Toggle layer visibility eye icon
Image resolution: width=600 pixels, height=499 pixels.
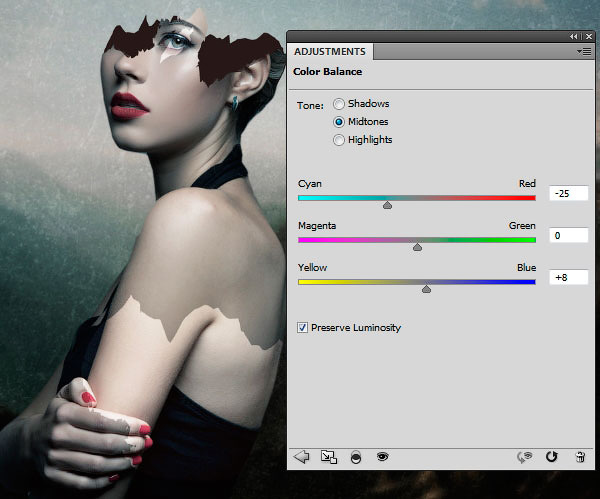383,456
